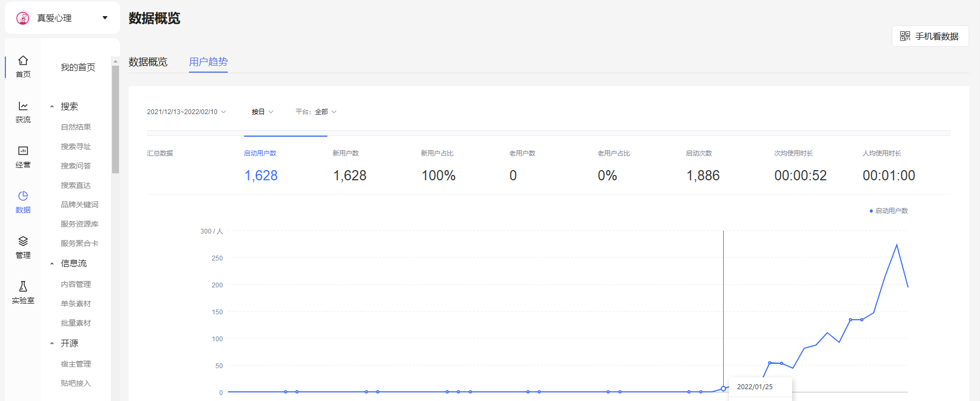The height and width of the screenshot is (401, 980).
Task: Open 我的首页 in the side menu
Action: click(78, 67)
